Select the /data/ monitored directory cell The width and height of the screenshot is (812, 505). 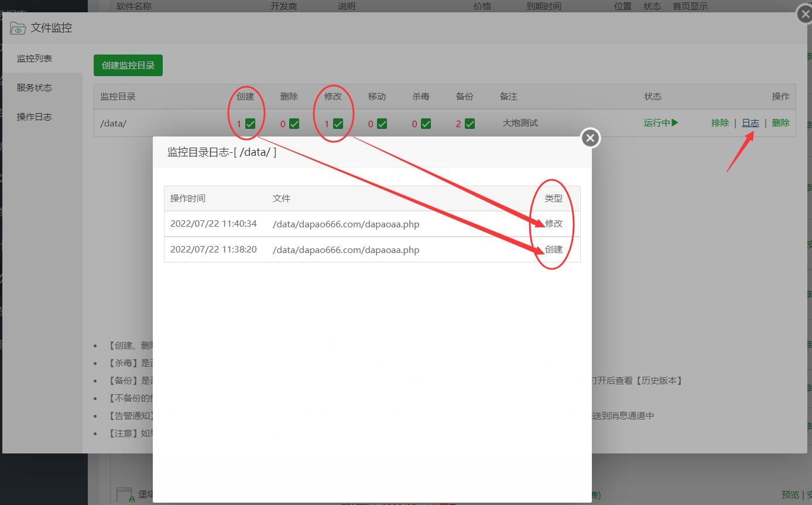[x=113, y=124]
